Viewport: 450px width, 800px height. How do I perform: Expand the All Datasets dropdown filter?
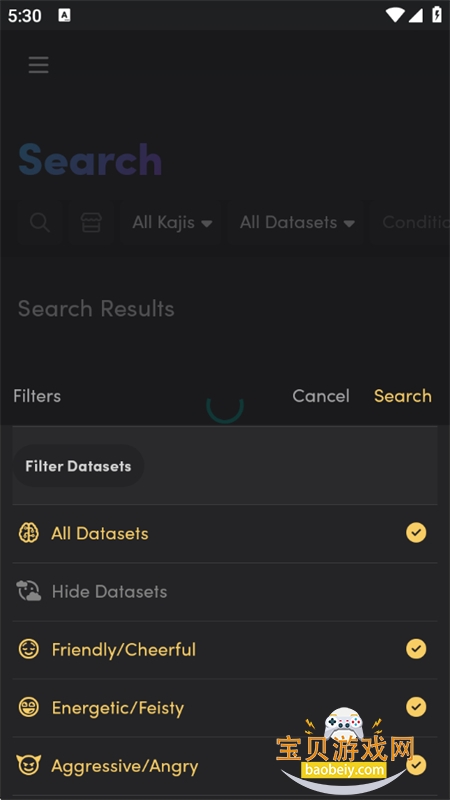click(297, 222)
